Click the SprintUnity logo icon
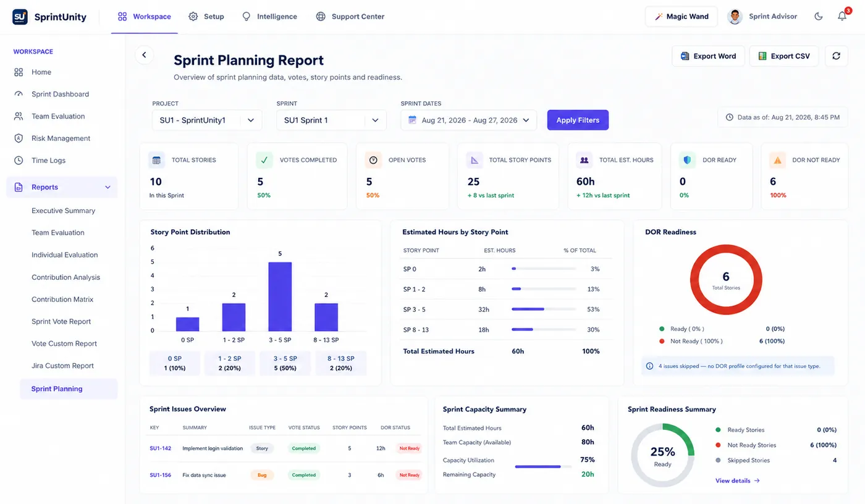This screenshot has height=504, width=865. coord(20,17)
